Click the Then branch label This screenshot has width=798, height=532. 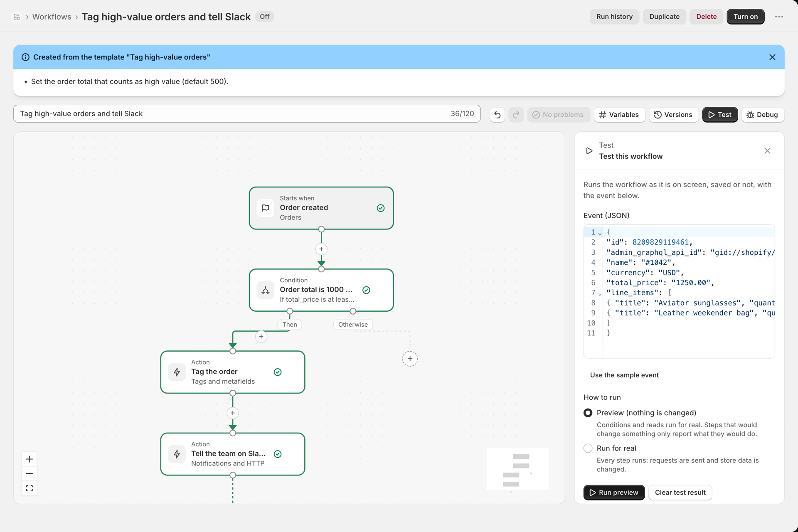(290, 324)
